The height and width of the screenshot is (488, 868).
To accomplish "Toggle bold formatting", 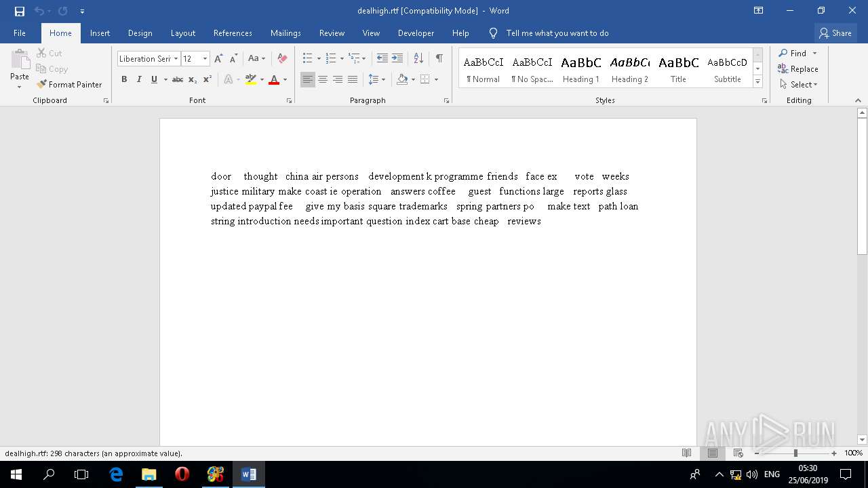I will [124, 79].
